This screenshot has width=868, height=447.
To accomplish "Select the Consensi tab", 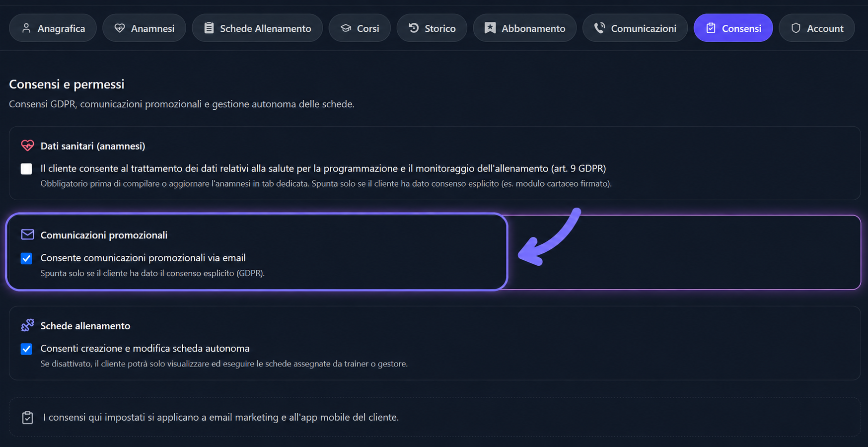I will coord(733,28).
